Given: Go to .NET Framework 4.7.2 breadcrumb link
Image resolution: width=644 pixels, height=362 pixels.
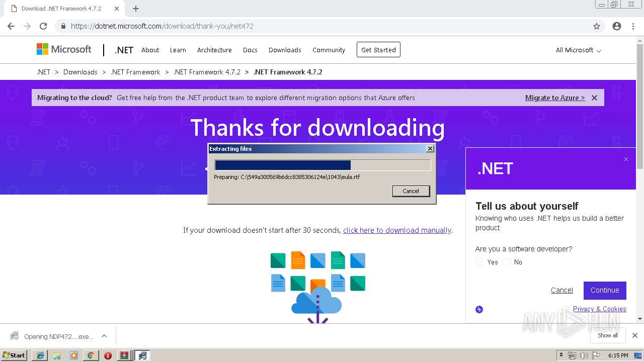Looking at the screenshot, I should click(x=207, y=72).
